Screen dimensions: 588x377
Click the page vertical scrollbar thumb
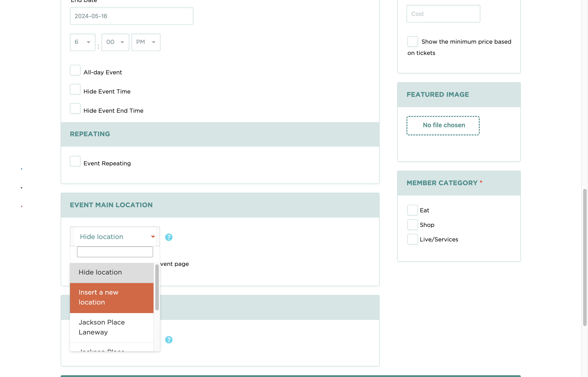pyautogui.click(x=585, y=257)
